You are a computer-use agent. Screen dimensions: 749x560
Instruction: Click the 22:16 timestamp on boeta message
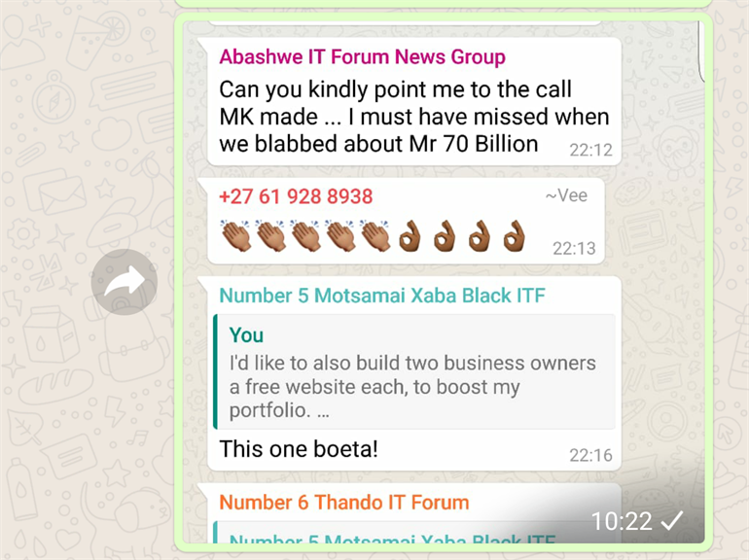pos(590,455)
